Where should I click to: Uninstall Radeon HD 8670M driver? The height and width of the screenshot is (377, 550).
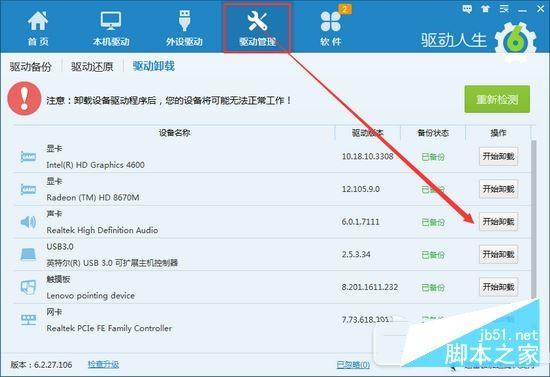click(x=498, y=189)
